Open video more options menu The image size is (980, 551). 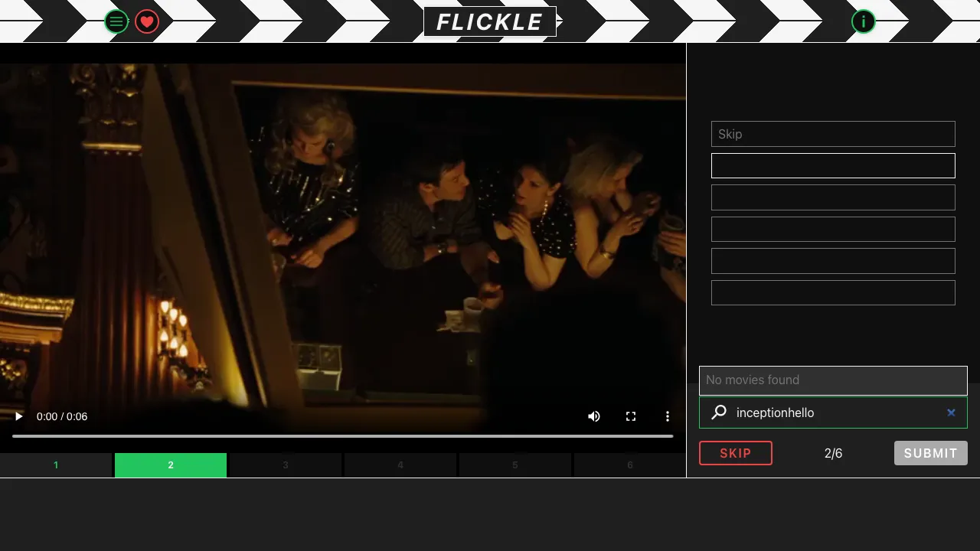coord(668,416)
